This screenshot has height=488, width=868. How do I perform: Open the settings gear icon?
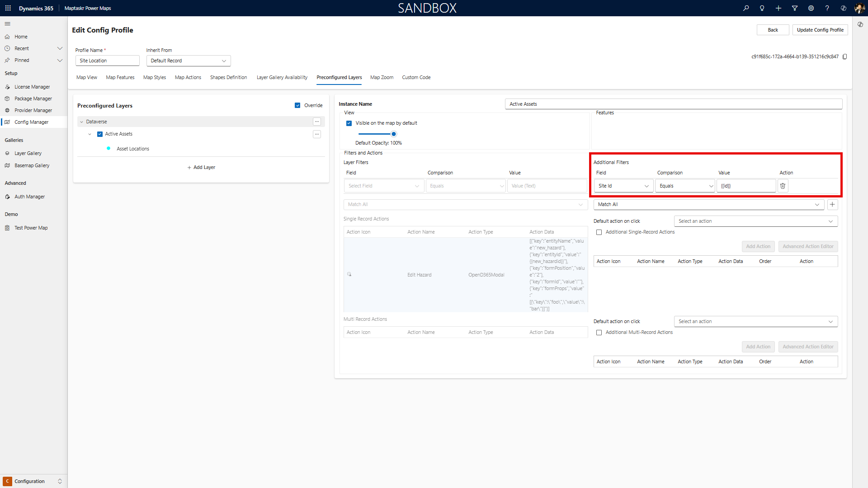point(811,8)
